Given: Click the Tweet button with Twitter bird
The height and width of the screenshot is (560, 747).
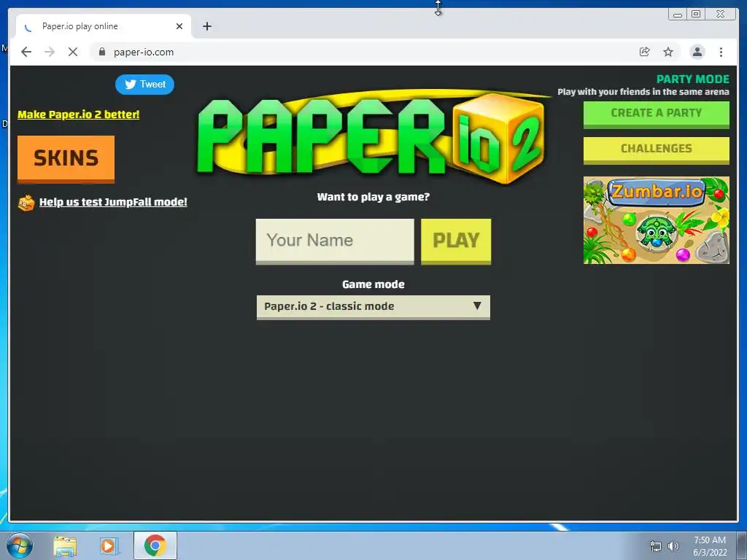Looking at the screenshot, I should tap(144, 85).
